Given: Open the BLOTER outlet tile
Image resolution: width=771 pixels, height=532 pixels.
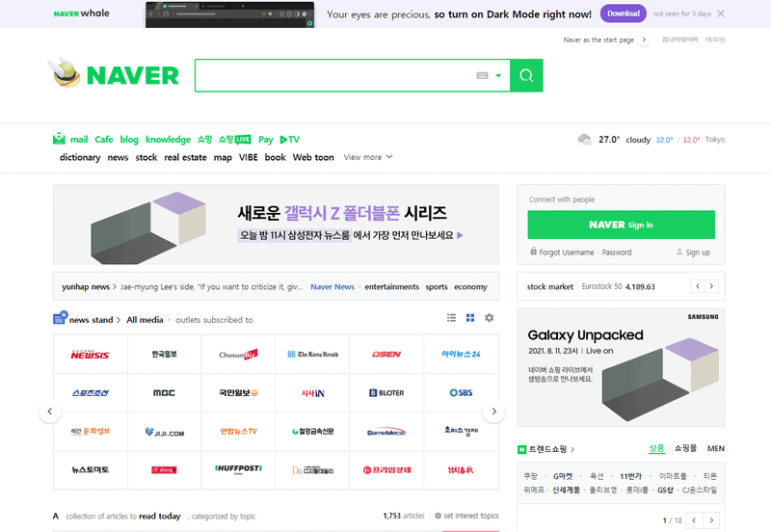Looking at the screenshot, I should (386, 393).
